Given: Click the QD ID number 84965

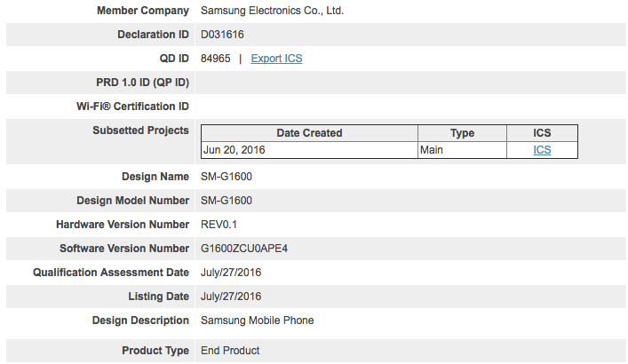Looking at the screenshot, I should 216,59.
